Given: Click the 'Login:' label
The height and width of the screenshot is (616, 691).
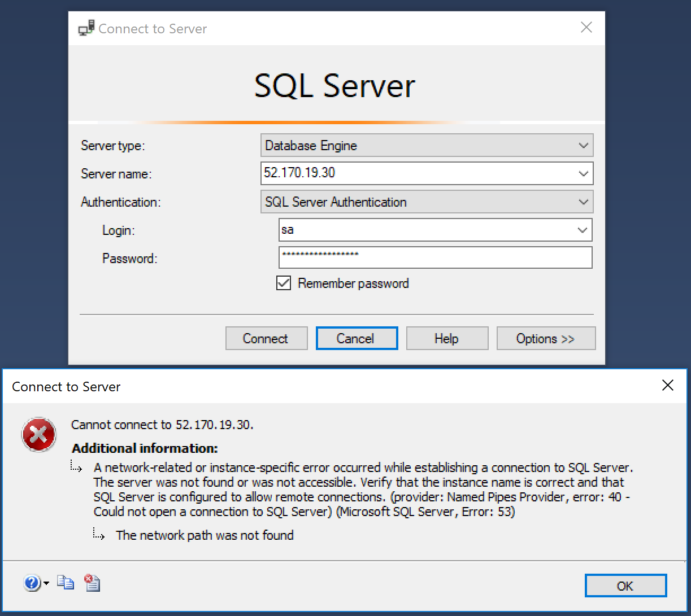Looking at the screenshot, I should click(x=119, y=230).
